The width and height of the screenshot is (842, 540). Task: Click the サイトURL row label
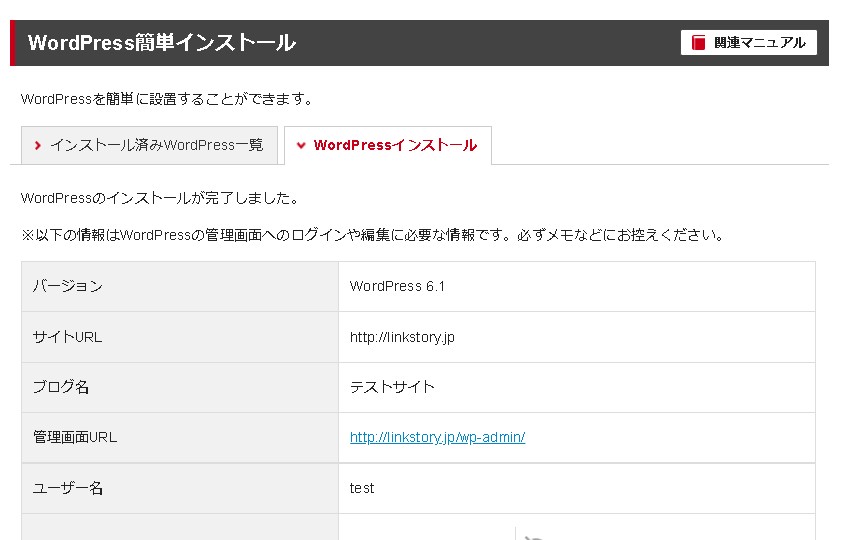[x=67, y=337]
